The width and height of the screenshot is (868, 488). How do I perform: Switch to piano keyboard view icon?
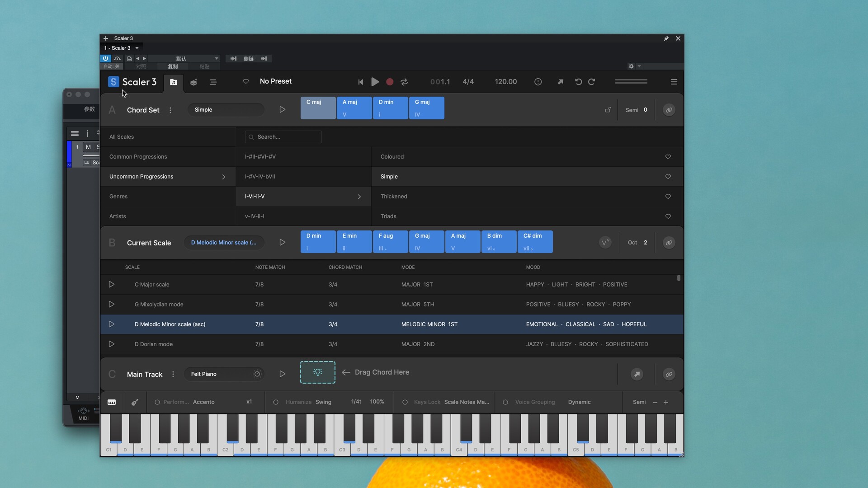(x=112, y=403)
